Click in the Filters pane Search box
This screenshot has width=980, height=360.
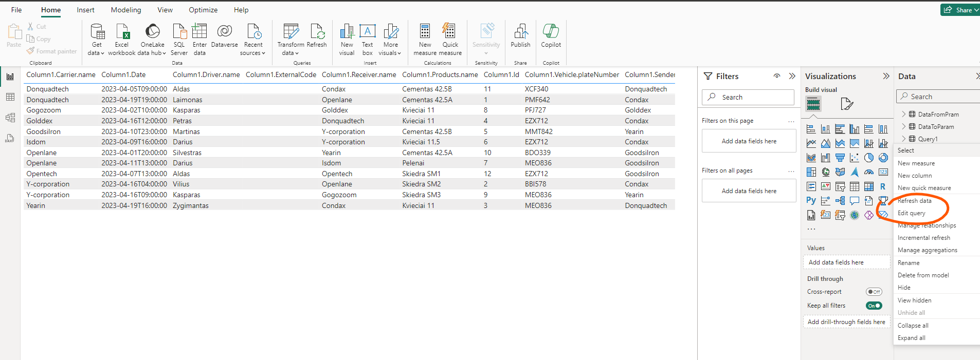[748, 97]
